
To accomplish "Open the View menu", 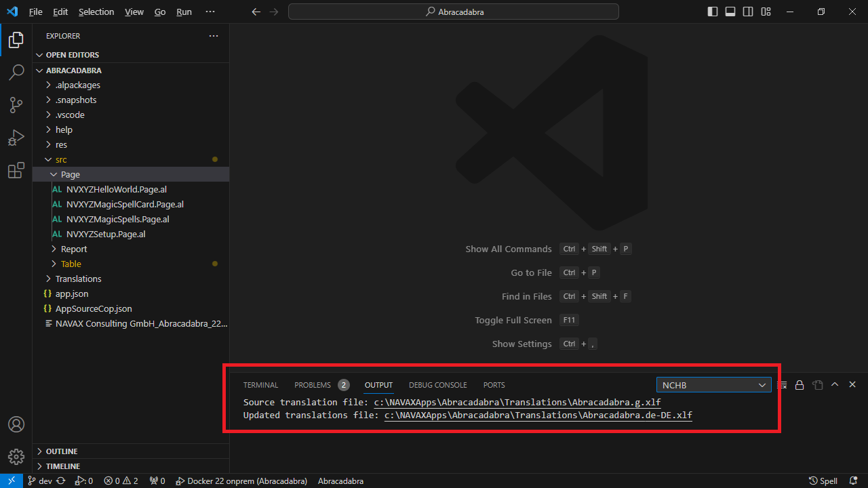I will (x=134, y=12).
